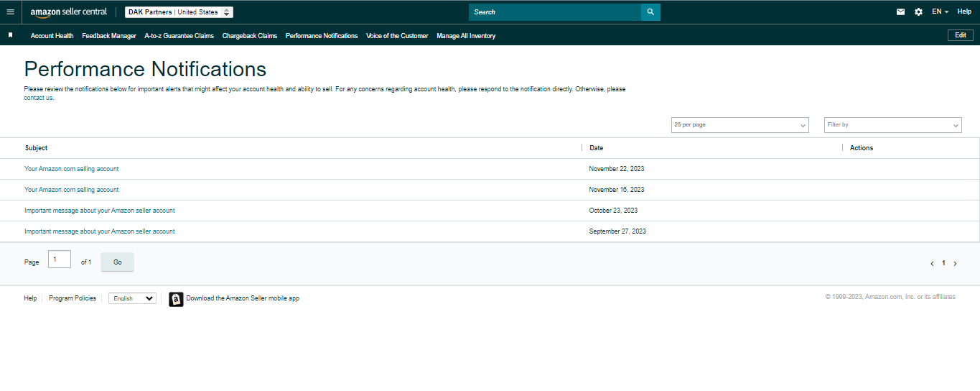Click the September 27, 2023 date cell
Image resolution: width=980 pixels, height=391 pixels.
617,231
